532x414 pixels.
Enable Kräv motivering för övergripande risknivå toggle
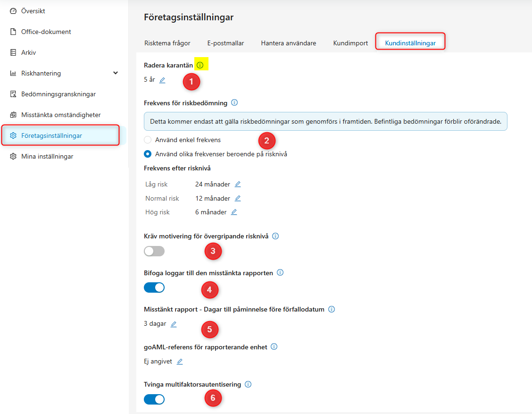tap(154, 251)
